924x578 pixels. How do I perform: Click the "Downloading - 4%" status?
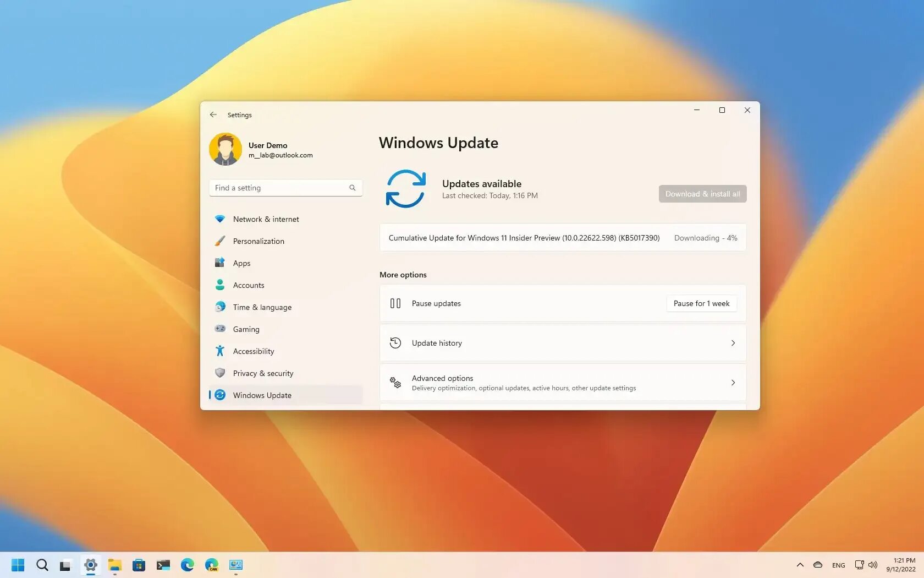(x=706, y=238)
